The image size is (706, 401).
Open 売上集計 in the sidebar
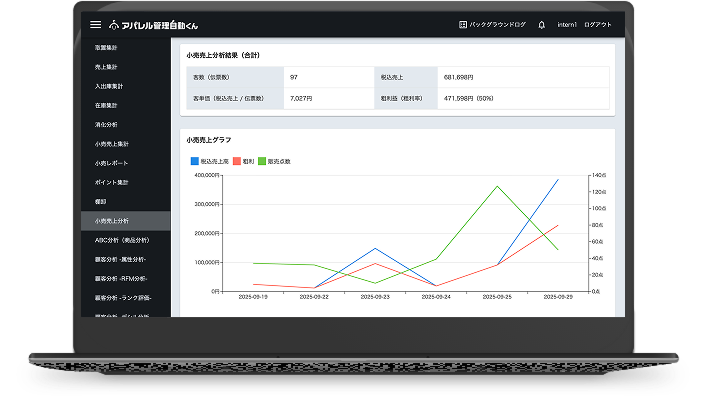coord(105,67)
